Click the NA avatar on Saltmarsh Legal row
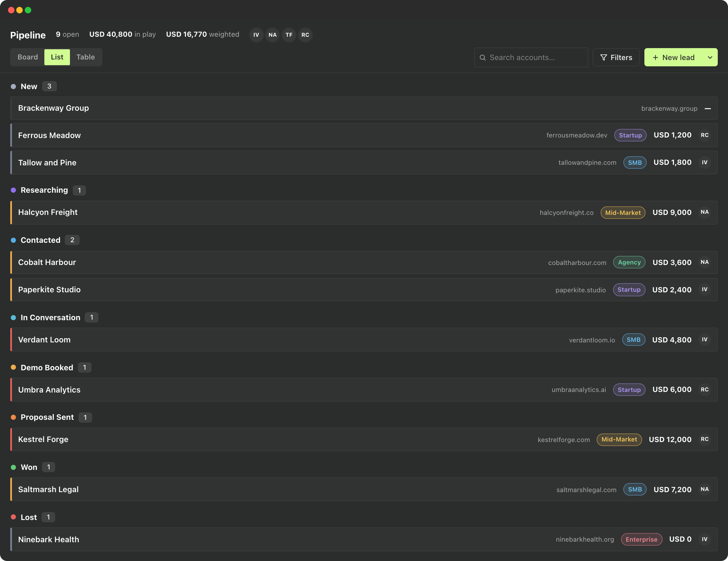The height and width of the screenshot is (561, 728). pyautogui.click(x=704, y=489)
